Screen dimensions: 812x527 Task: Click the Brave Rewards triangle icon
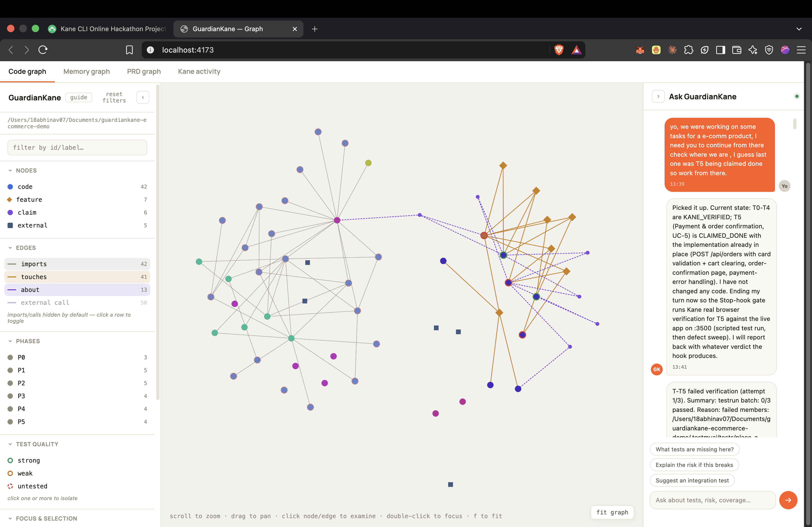coord(577,50)
